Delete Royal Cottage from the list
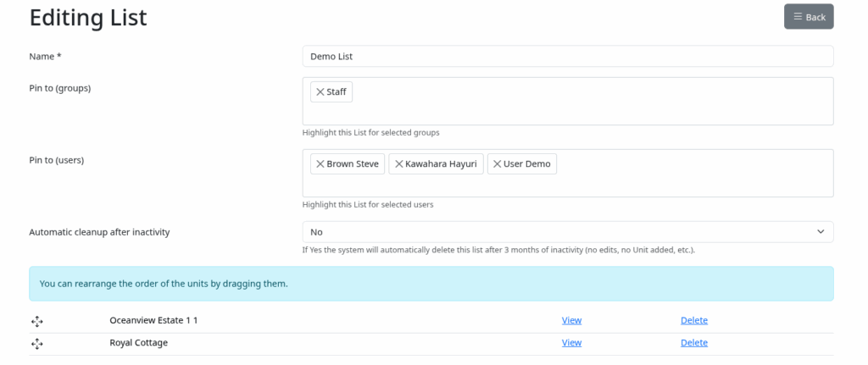 coord(693,342)
